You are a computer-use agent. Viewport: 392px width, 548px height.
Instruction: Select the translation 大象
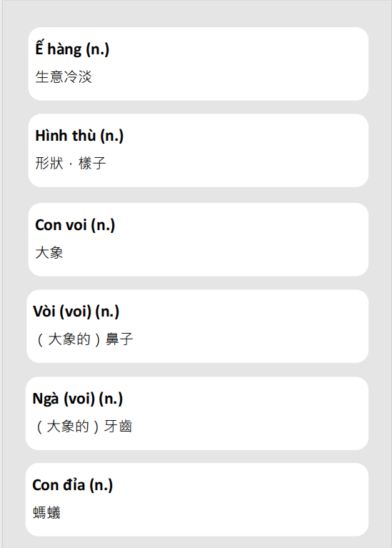[x=49, y=252]
